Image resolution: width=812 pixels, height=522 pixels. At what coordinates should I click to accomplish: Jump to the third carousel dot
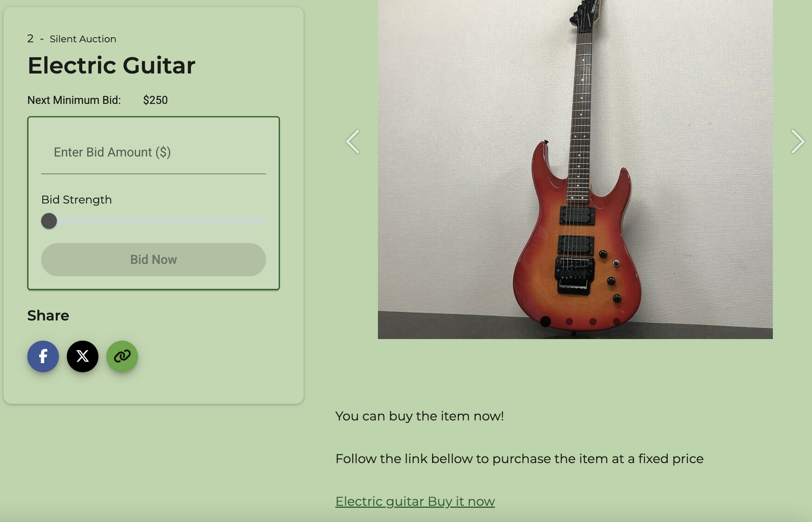(593, 322)
